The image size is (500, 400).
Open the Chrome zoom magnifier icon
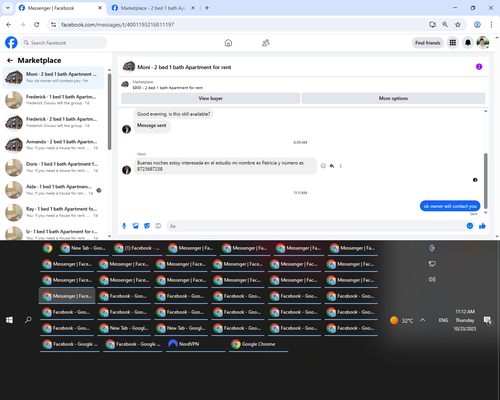(445, 24)
